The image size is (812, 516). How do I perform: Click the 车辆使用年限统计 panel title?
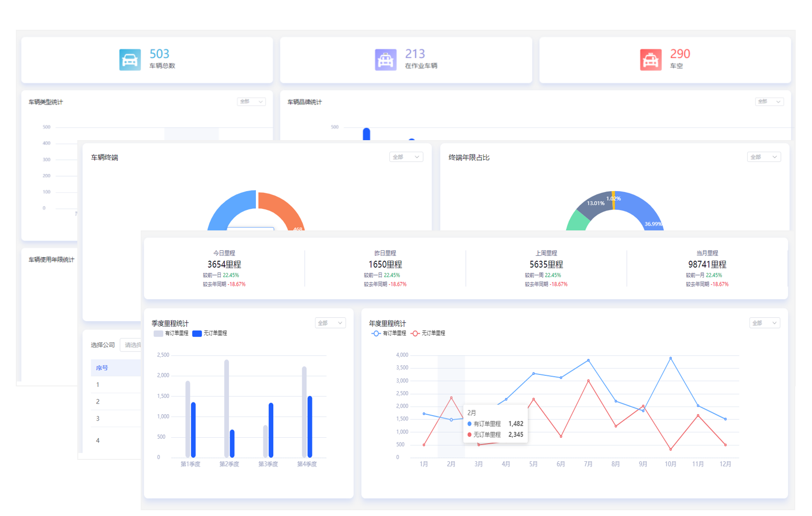51,260
